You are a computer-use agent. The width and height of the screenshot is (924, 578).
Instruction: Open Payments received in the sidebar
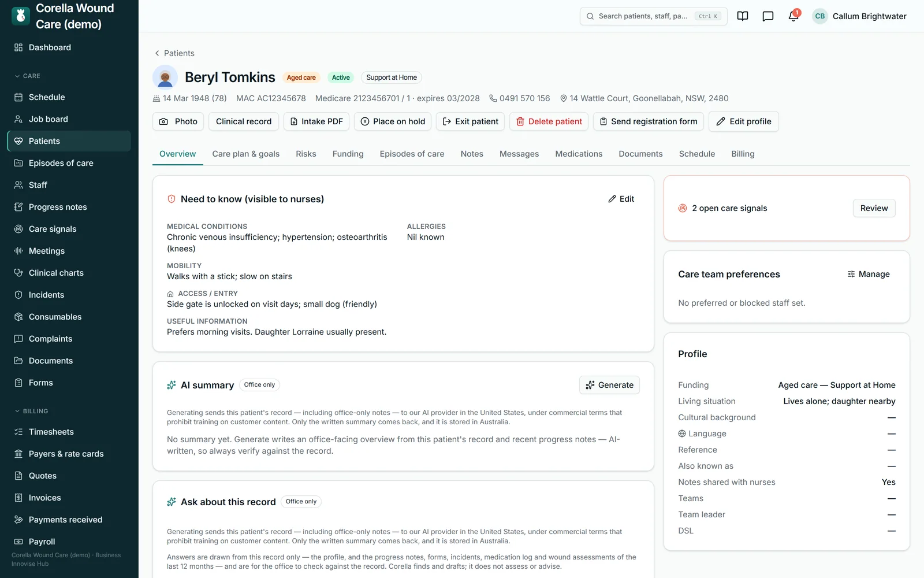(69, 520)
